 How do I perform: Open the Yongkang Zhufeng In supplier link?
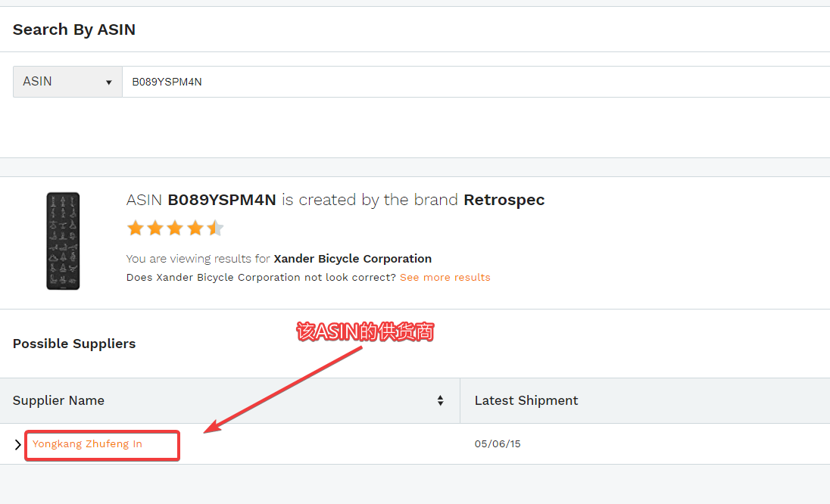coord(87,444)
